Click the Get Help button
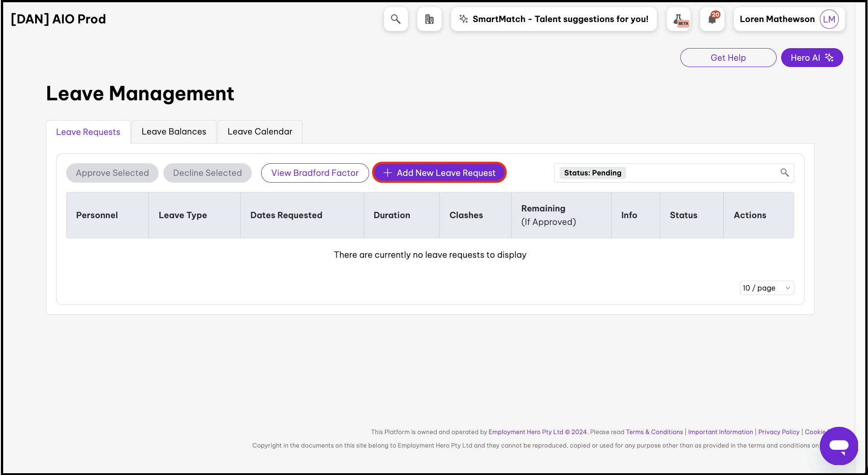This screenshot has height=475, width=868. click(728, 58)
